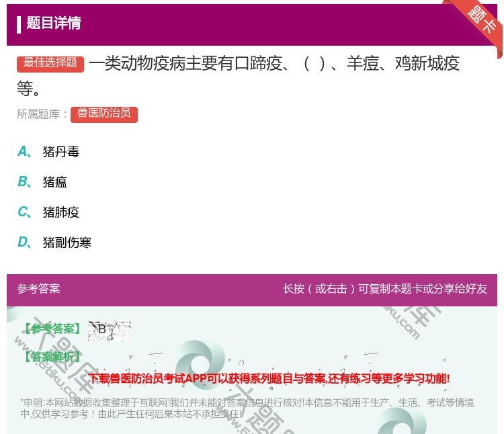
Task: Click the *申明 disclaimer text
Action: (247, 408)
